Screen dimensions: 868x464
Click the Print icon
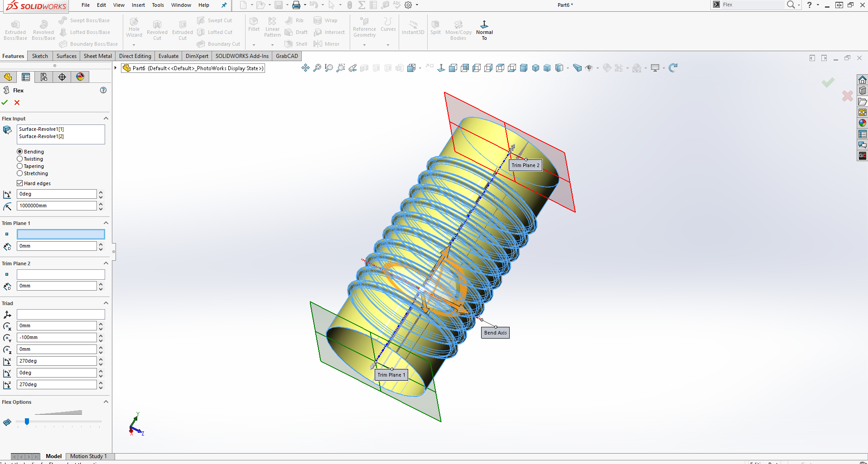click(x=296, y=5)
